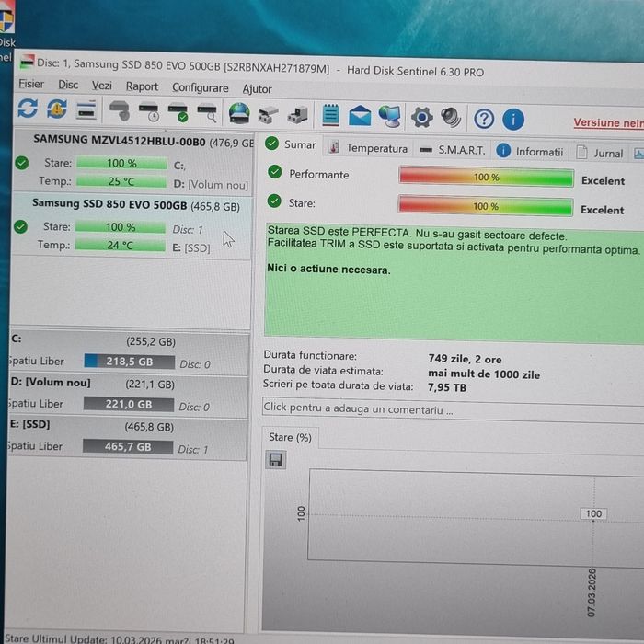Image resolution: width=644 pixels, height=644 pixels.
Task: Click the disk with green checkmark icon
Action: [178, 113]
